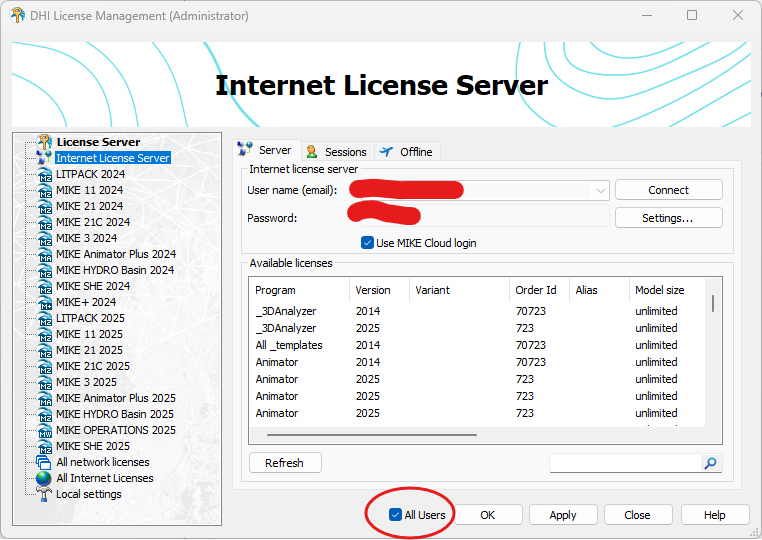Select the _3DAnalyzer 2014 license row

(x=477, y=311)
